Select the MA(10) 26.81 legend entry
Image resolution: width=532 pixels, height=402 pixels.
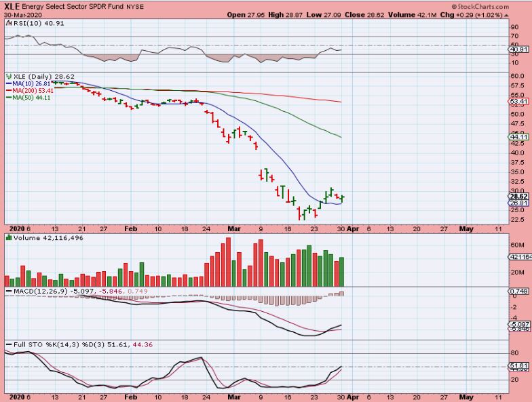28,84
